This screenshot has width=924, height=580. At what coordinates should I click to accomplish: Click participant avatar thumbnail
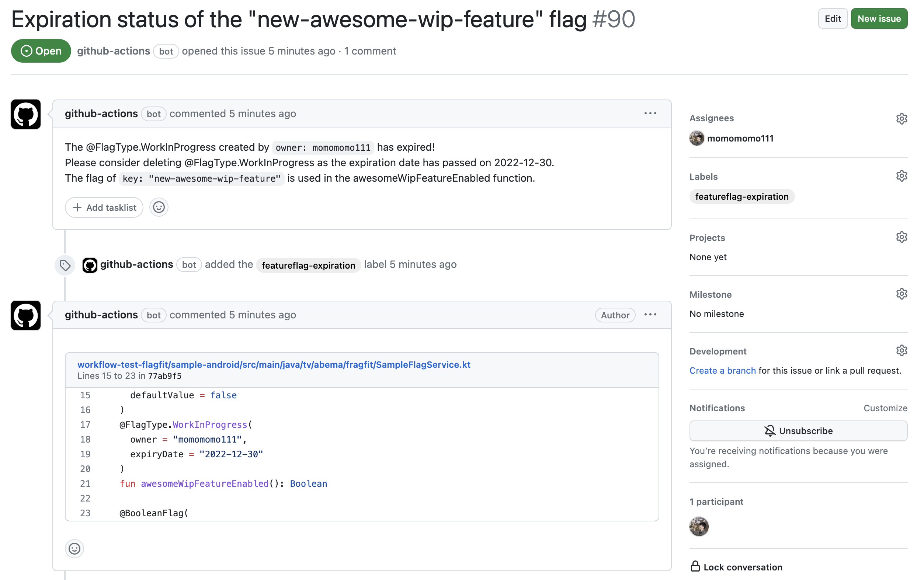(x=699, y=526)
